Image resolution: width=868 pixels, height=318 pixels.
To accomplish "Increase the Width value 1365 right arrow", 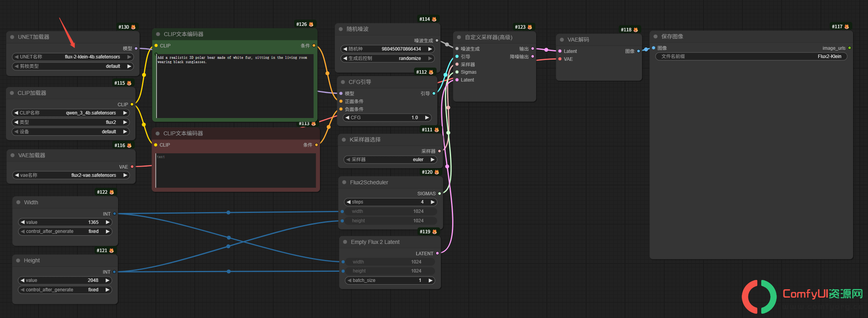I will [108, 222].
